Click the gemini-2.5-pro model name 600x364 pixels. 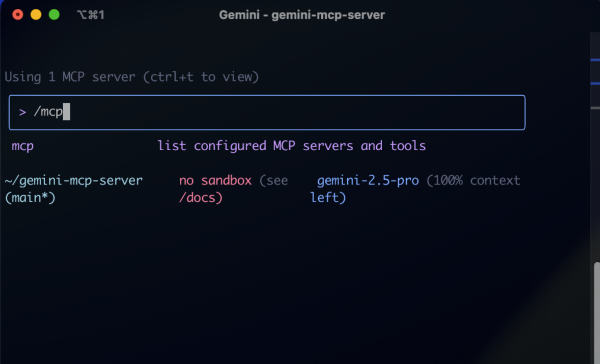coord(368,180)
